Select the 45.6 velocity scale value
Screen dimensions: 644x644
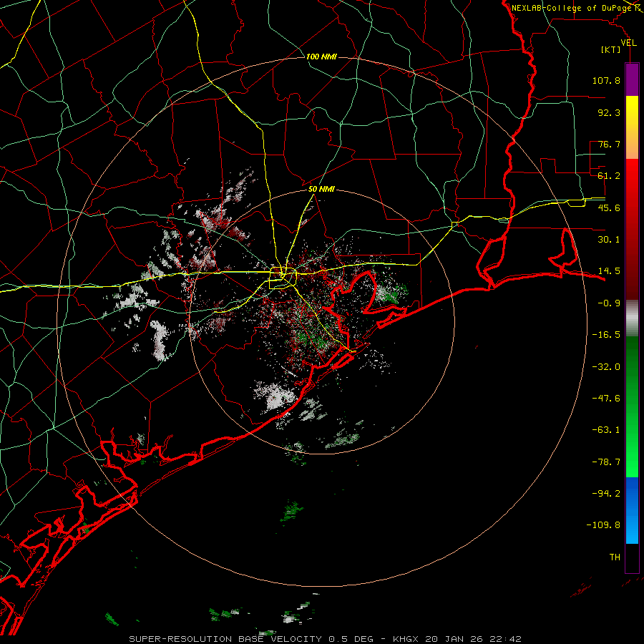609,208
